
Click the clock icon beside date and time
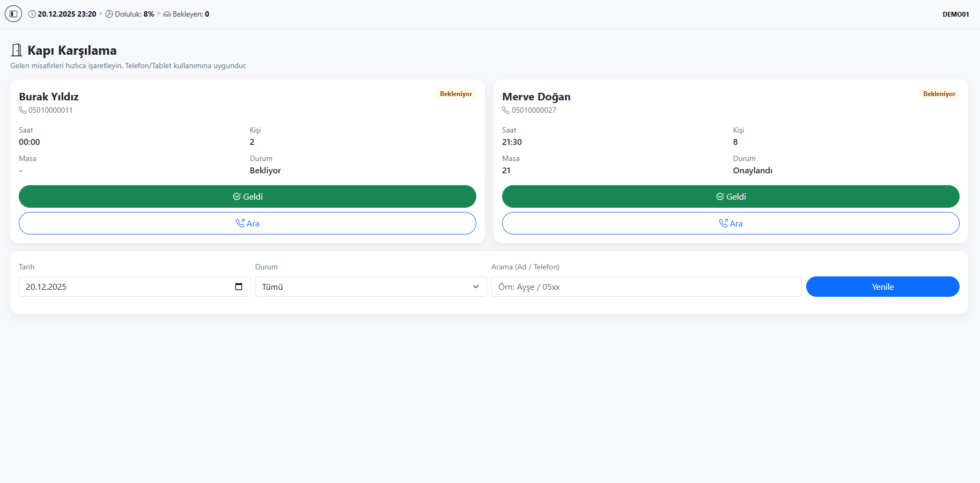(32, 14)
